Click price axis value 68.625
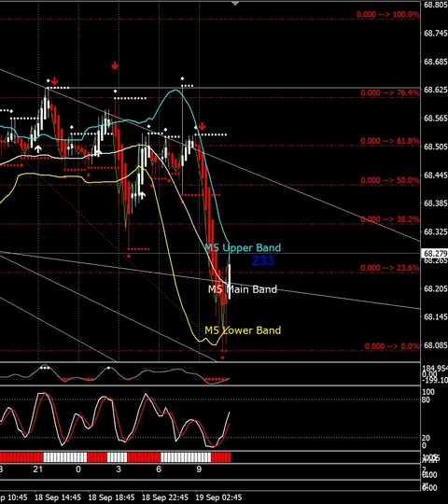This screenshot has height=504, width=448. (x=436, y=90)
